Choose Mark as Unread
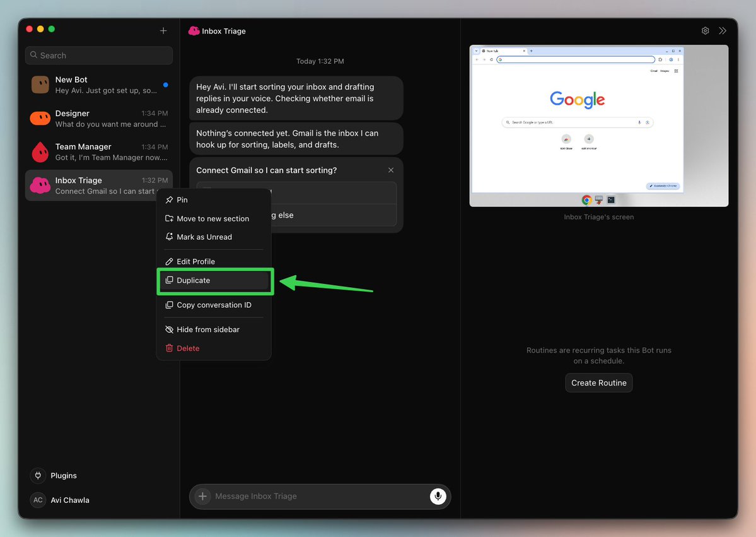Viewport: 756px width, 537px height. pyautogui.click(x=214, y=237)
